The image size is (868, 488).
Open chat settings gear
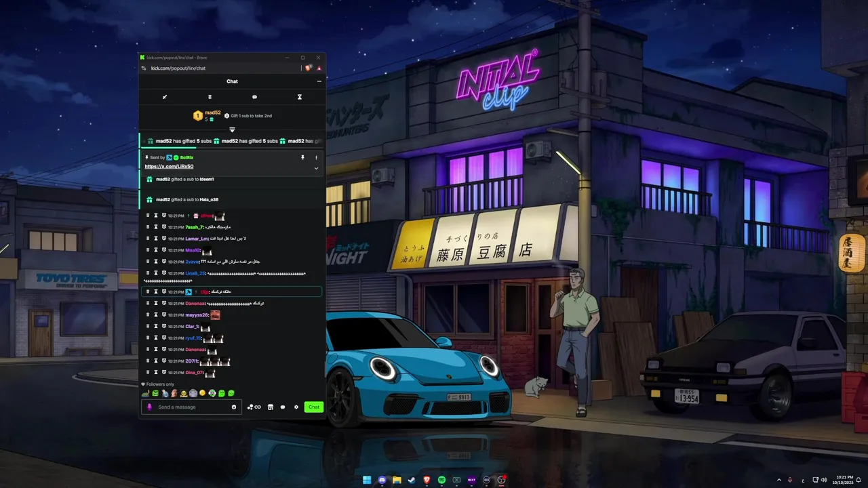tap(296, 407)
